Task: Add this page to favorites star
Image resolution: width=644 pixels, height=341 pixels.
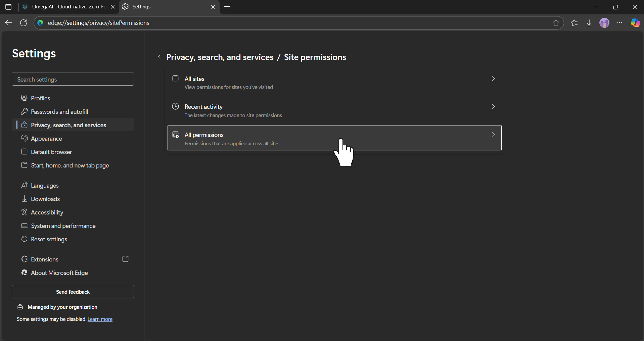Action: (x=556, y=23)
